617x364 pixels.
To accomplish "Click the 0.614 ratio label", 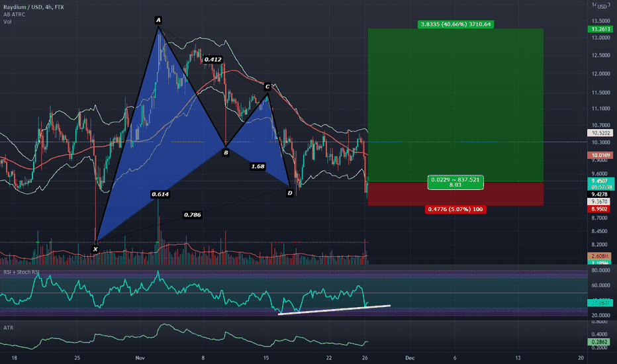I will 160,194.
